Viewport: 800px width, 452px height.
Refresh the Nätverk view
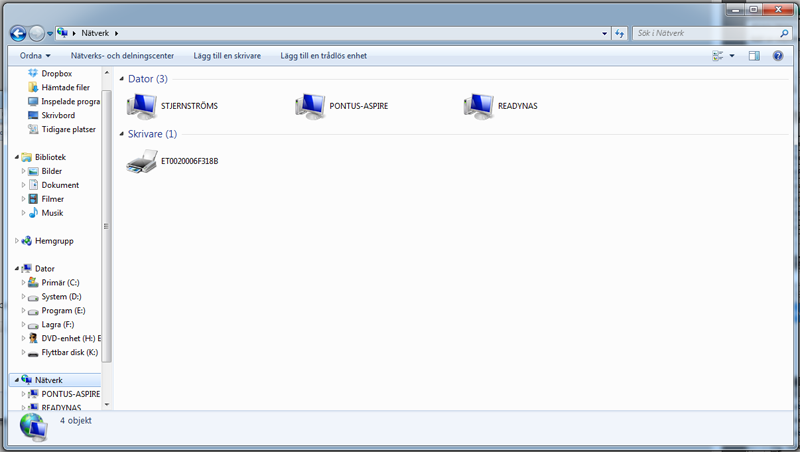click(619, 33)
